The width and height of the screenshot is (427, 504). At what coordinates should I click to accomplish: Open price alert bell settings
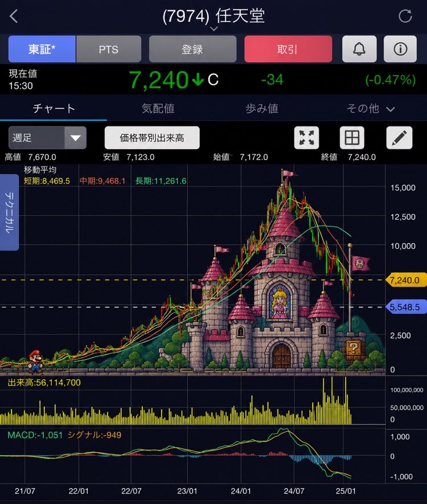[359, 49]
